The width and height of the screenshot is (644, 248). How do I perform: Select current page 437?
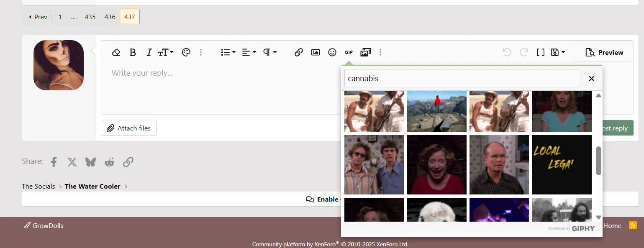point(130,17)
